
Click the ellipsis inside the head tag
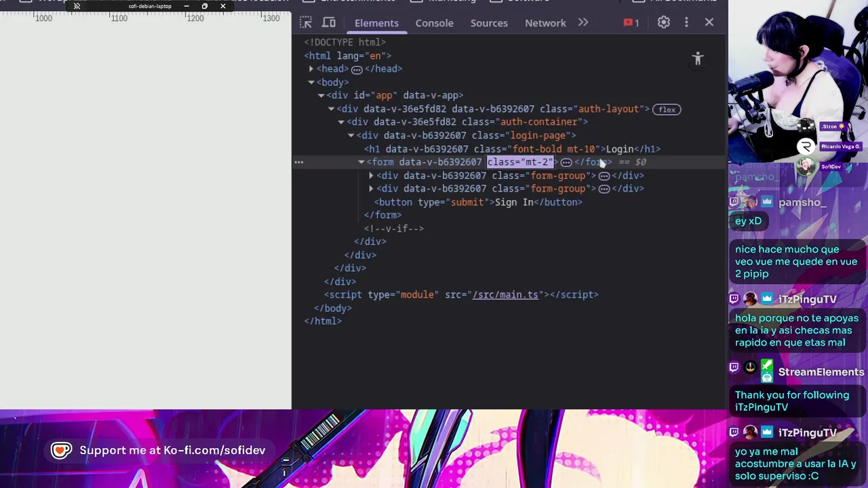pyautogui.click(x=357, y=69)
